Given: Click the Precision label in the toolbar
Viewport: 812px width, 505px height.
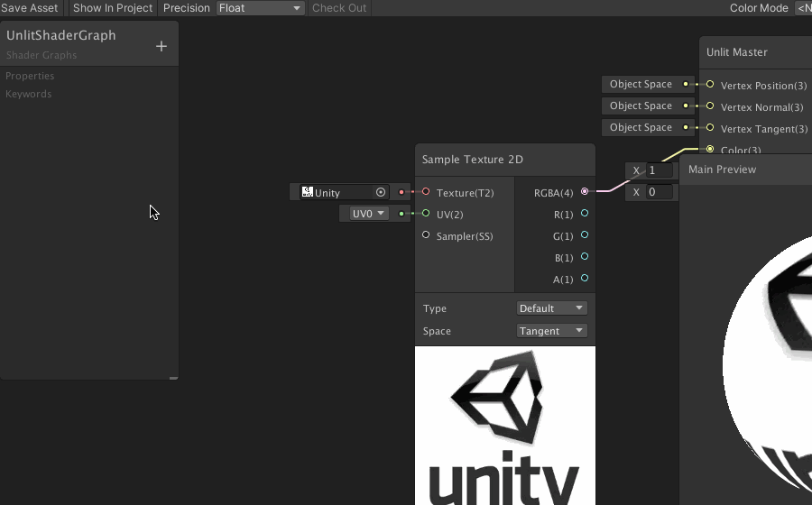Looking at the screenshot, I should 187,8.
